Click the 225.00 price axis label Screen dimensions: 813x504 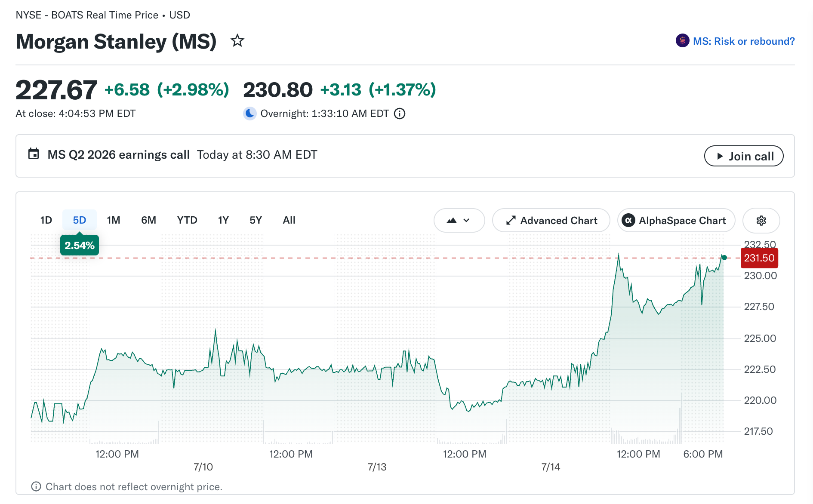(760, 338)
